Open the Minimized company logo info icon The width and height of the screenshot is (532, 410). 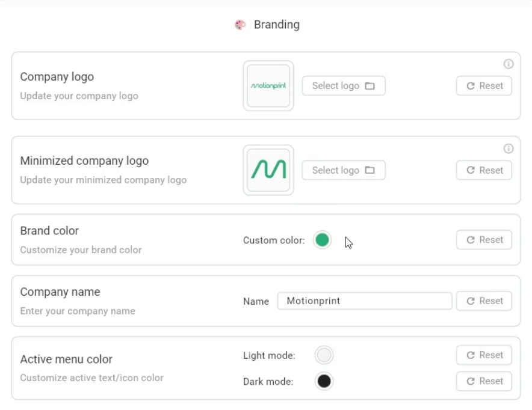pos(509,148)
